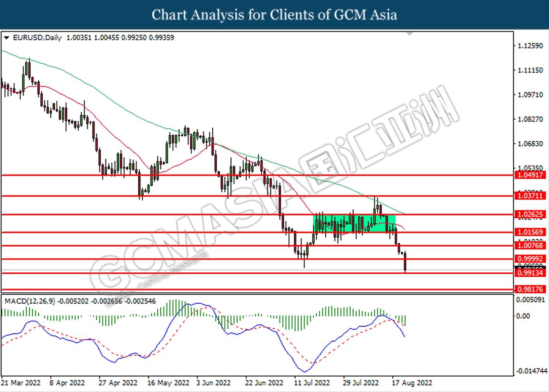Click the 8 Apr 2022 date label
The image size is (549, 392).
(x=67, y=383)
